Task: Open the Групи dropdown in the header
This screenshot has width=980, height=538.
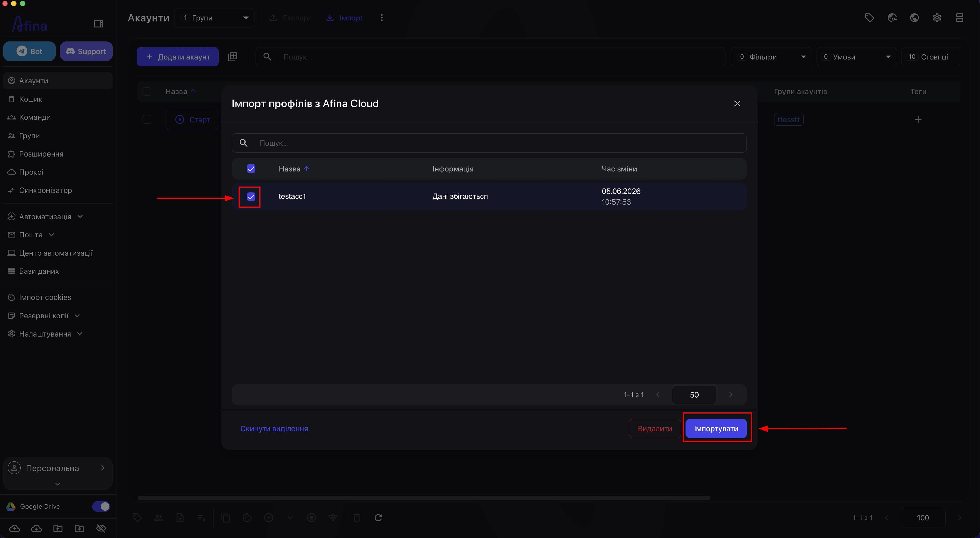Action: 214,18
